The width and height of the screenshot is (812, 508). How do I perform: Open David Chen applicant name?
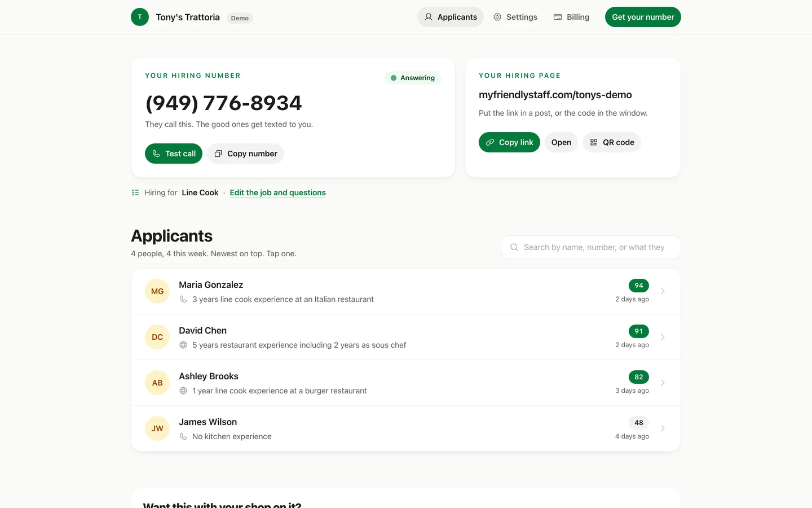(202, 331)
